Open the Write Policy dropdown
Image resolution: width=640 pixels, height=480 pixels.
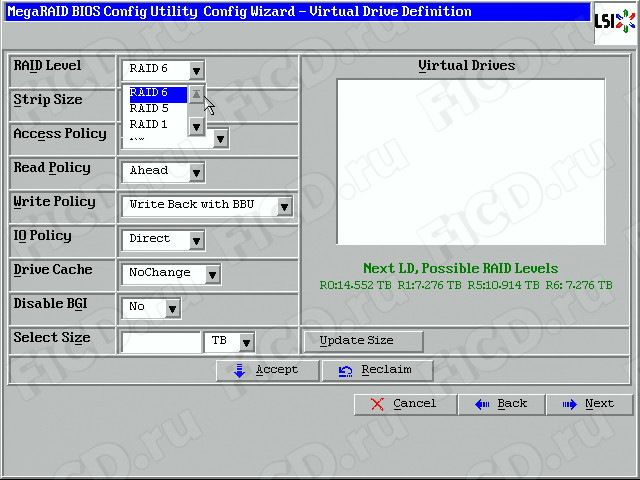[207, 206]
